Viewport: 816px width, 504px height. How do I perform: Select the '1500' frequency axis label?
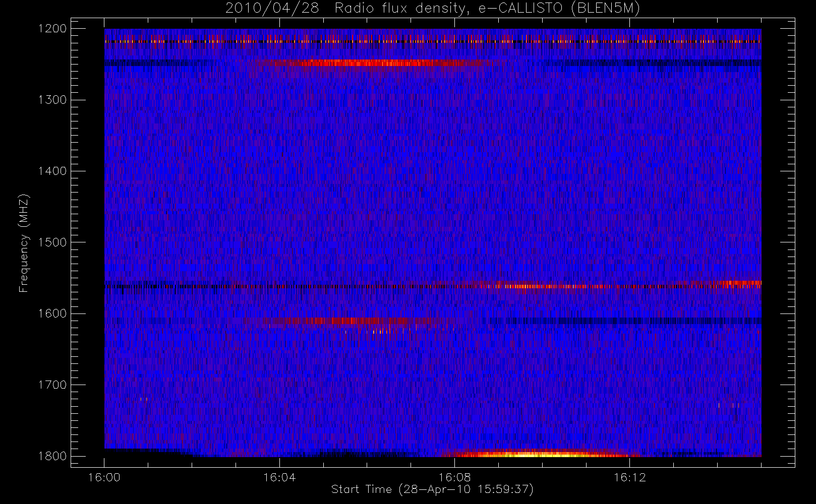click(x=52, y=242)
